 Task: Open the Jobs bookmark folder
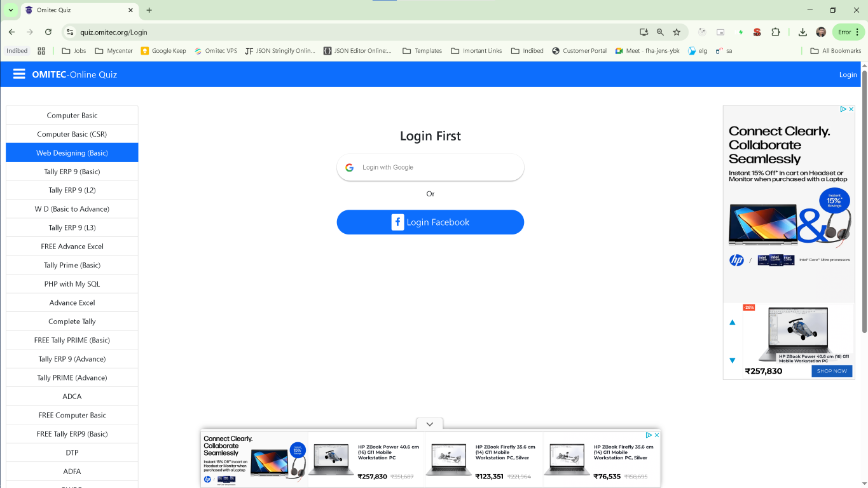[x=74, y=51]
